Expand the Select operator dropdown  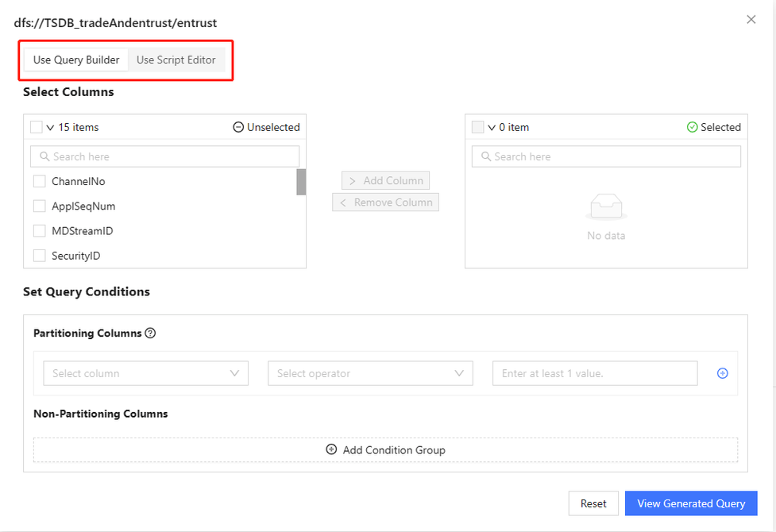(x=370, y=373)
